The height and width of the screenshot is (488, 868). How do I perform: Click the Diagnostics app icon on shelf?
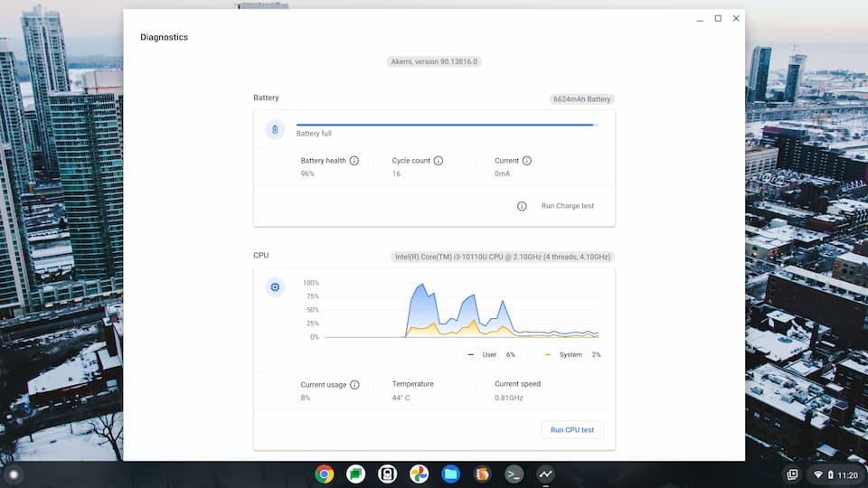(x=545, y=474)
